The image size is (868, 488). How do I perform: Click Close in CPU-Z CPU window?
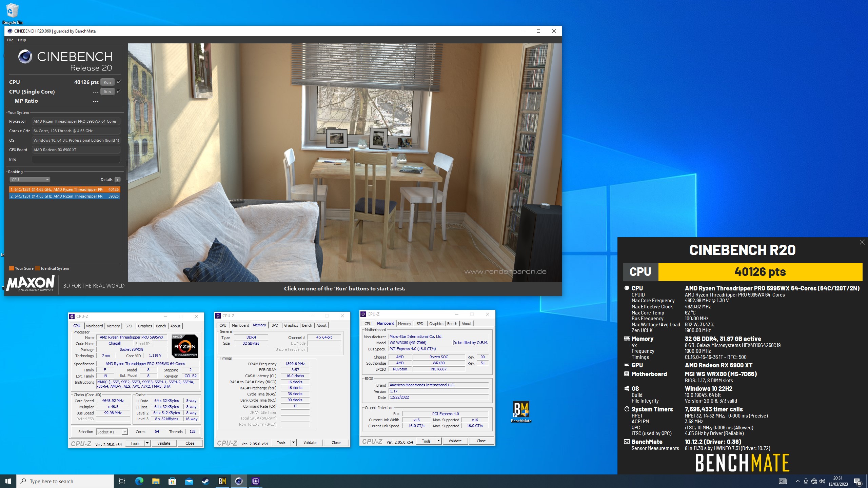pyautogui.click(x=190, y=443)
